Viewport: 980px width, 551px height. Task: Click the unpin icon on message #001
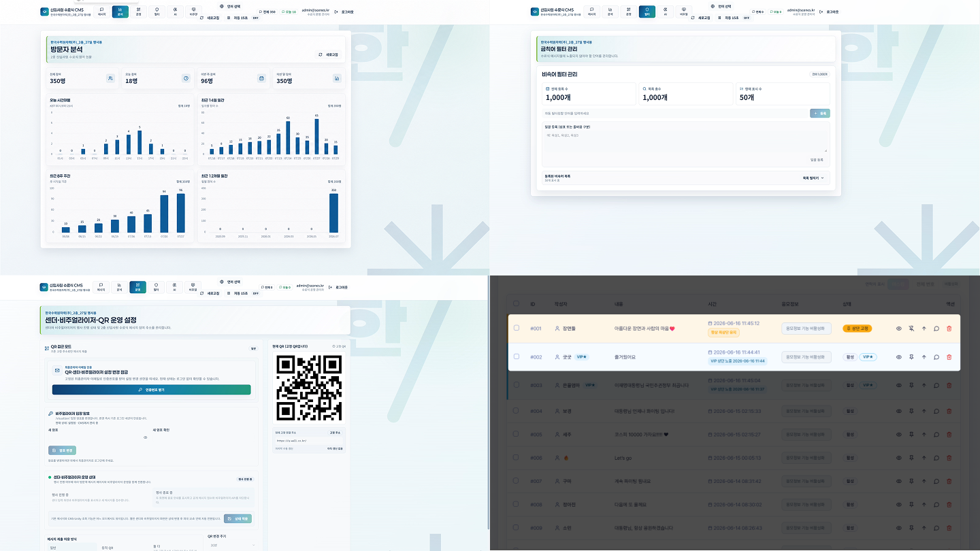pyautogui.click(x=911, y=329)
